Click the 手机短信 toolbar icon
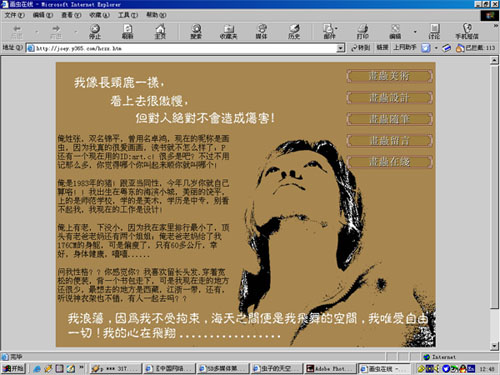 pyautogui.click(x=467, y=32)
